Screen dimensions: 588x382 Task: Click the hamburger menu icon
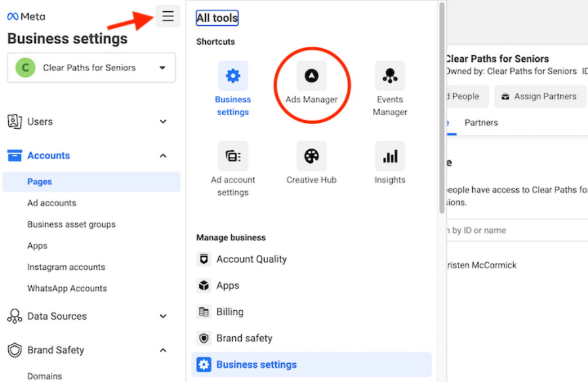click(168, 16)
